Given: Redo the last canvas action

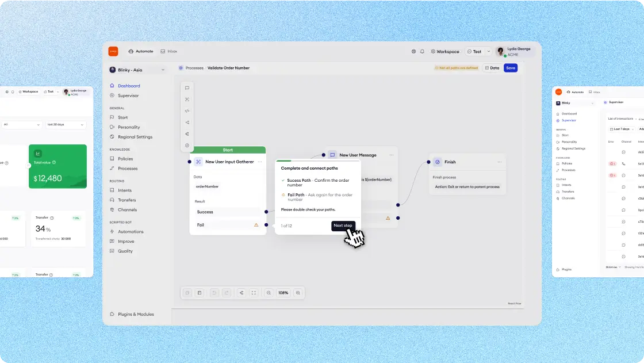Looking at the screenshot, I should click(x=227, y=293).
